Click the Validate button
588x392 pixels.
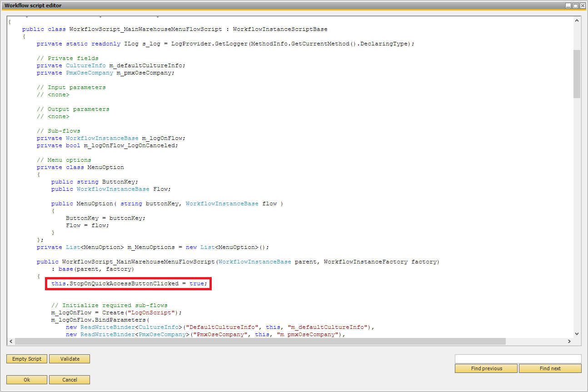[69, 359]
